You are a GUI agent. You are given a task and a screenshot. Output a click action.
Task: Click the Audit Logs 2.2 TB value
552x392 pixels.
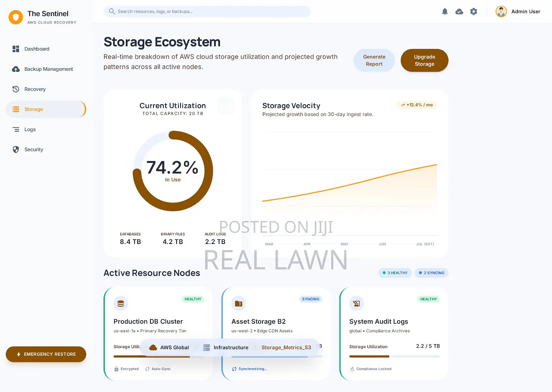(215, 242)
